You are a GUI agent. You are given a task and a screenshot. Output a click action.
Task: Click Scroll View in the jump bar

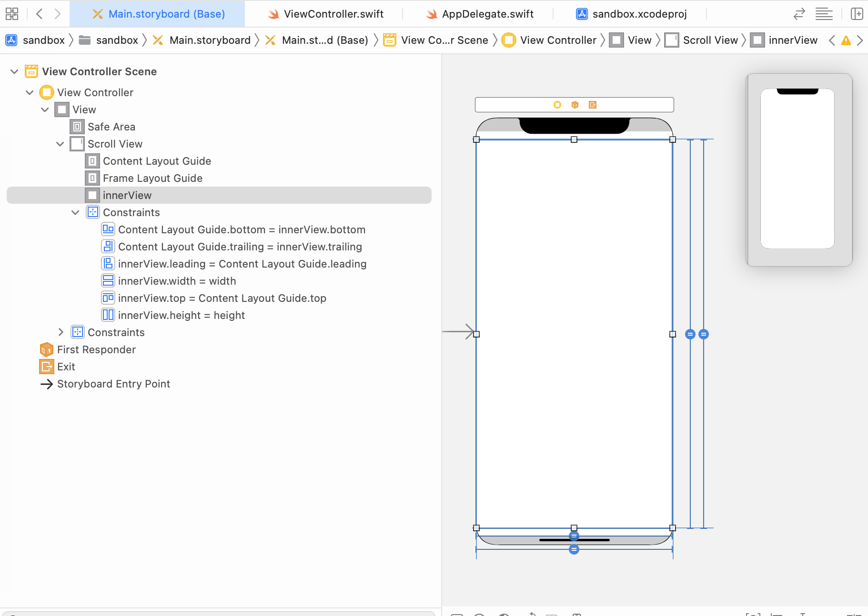tap(710, 40)
